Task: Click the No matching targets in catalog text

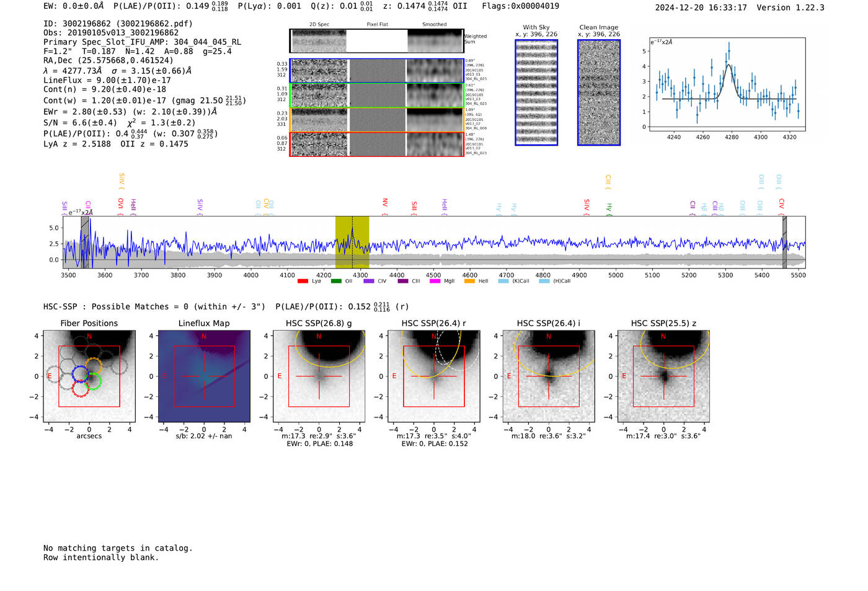Action: pyautogui.click(x=118, y=548)
